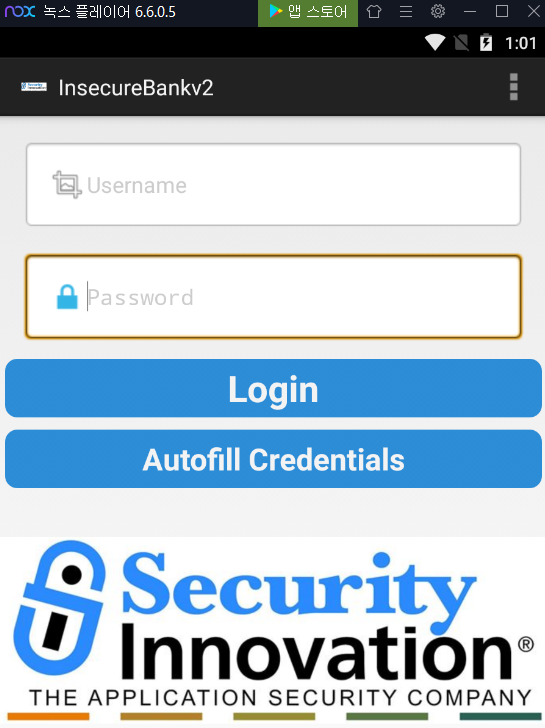Image resolution: width=545 pixels, height=728 pixels.
Task: Click the no-SIM icon in the status bar
Action: [461, 43]
